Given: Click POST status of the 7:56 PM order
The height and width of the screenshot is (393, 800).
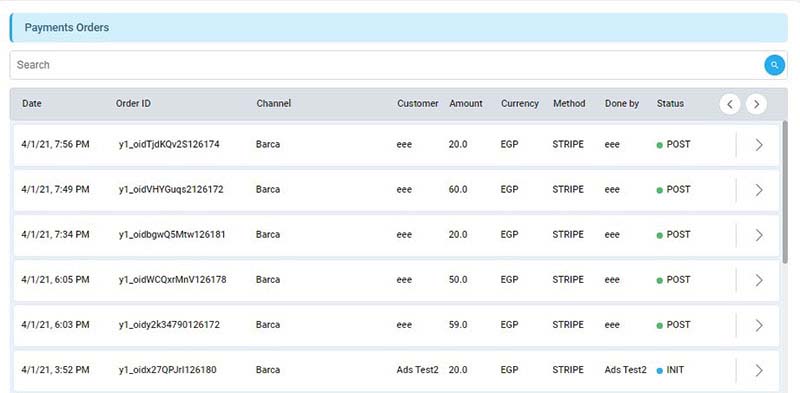Looking at the screenshot, I should coord(673,144).
